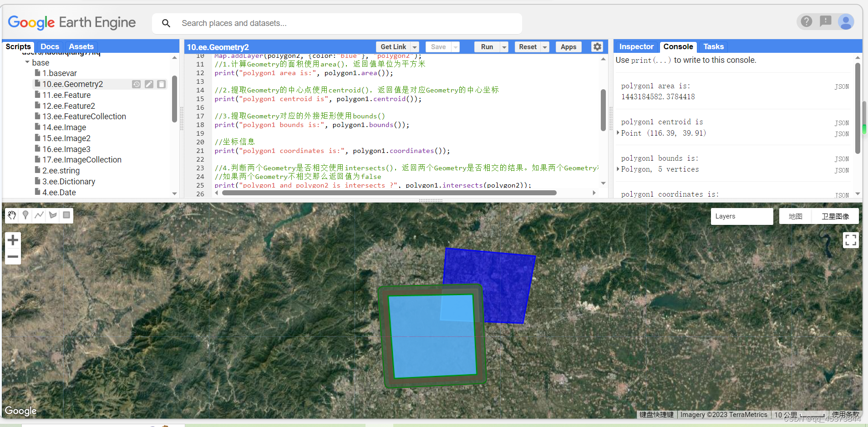Select the add marker drawing tool

[25, 215]
